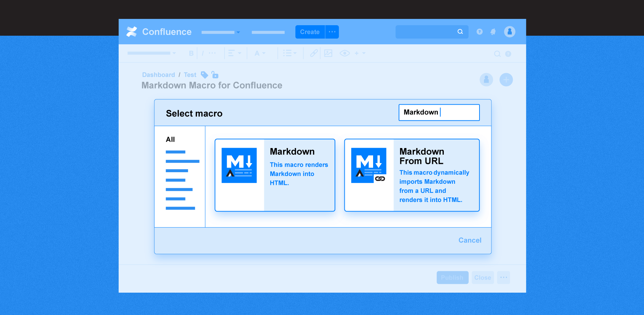The height and width of the screenshot is (315, 644).
Task: Toggle bold formatting
Action: [x=191, y=53]
